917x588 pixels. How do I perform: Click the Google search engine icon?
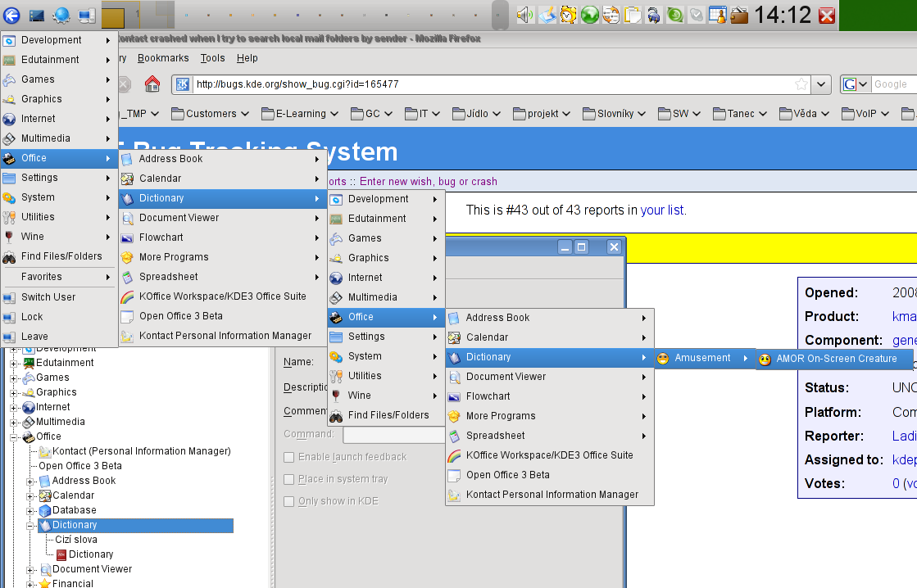[x=850, y=84]
